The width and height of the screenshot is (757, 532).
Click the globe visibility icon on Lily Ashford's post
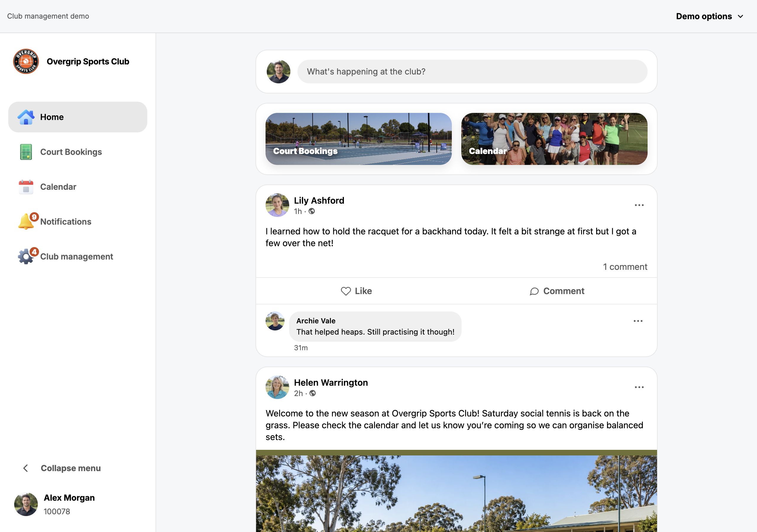(312, 211)
